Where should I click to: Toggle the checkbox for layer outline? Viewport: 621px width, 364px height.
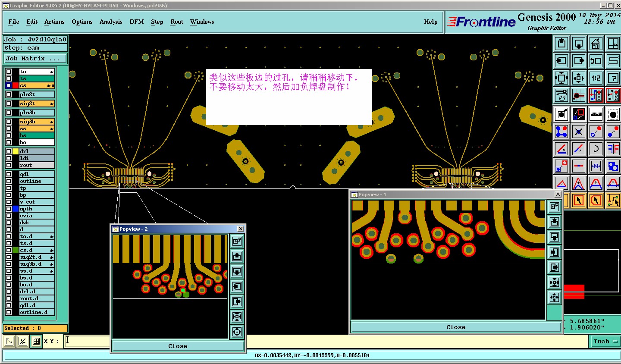(9, 181)
